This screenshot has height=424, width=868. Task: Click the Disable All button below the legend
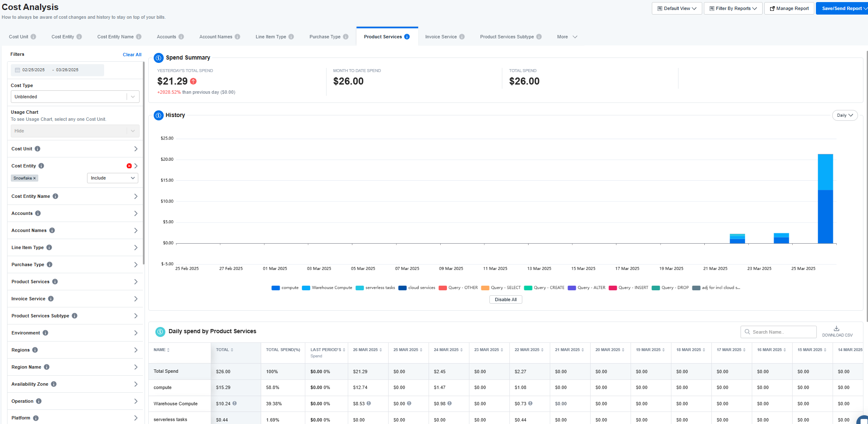point(506,299)
